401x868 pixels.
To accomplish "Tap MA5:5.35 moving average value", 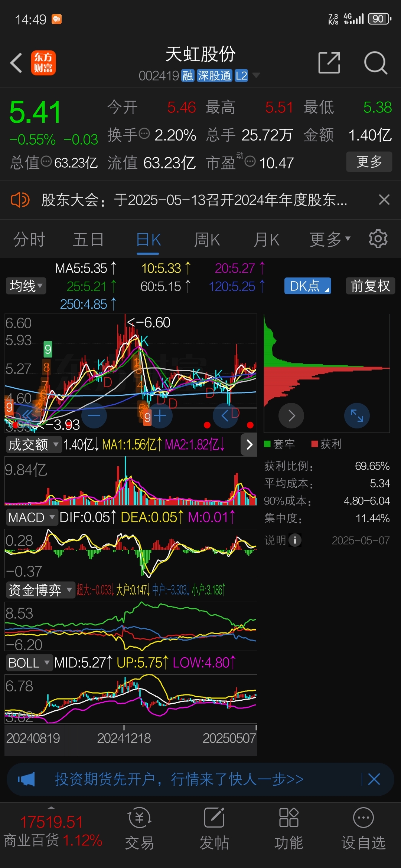I will click(x=86, y=268).
